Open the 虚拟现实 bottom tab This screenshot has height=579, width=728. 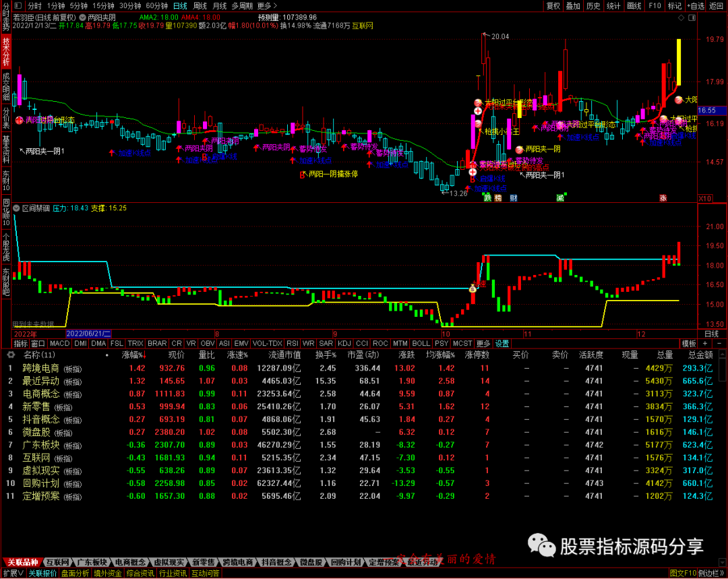(169, 562)
